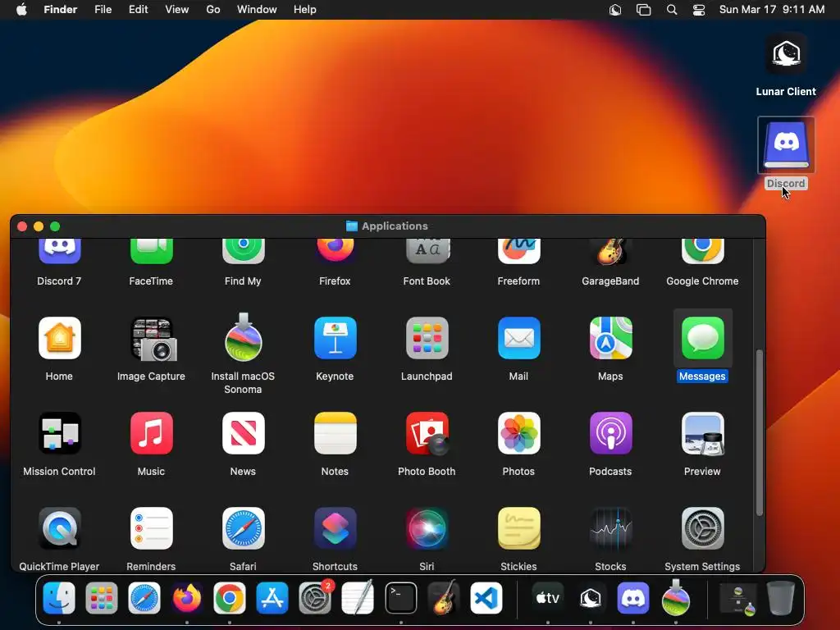Open Discord from the Dock

coord(633,598)
